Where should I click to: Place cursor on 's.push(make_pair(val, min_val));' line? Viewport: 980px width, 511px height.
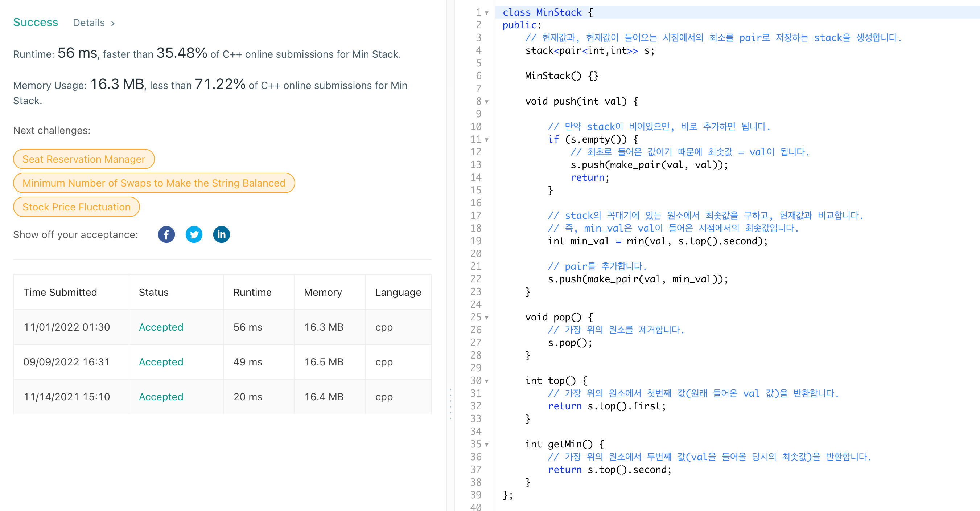[x=638, y=279]
